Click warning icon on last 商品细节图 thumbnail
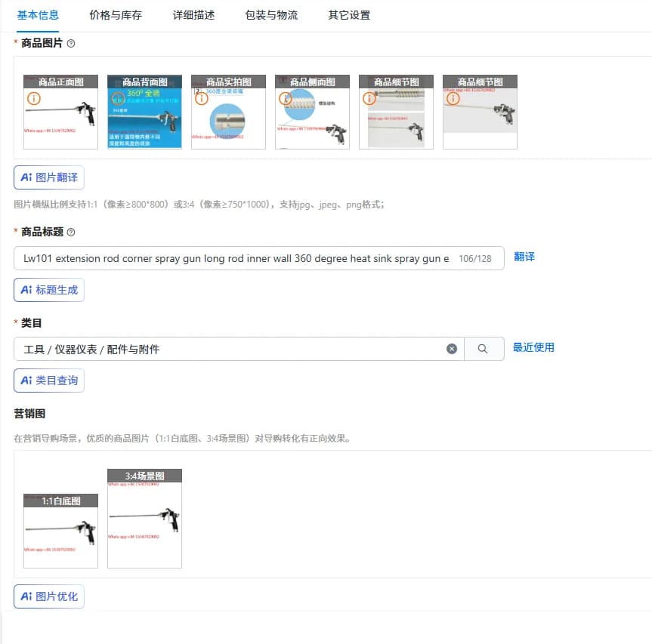Viewport: 652px width, 644px height. click(x=453, y=98)
